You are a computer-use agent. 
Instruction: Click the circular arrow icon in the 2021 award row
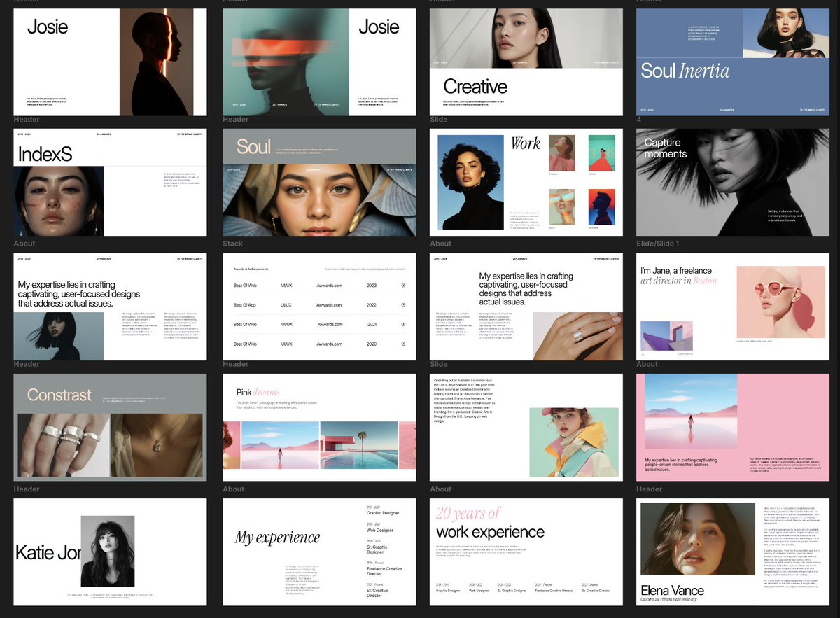[x=403, y=325]
